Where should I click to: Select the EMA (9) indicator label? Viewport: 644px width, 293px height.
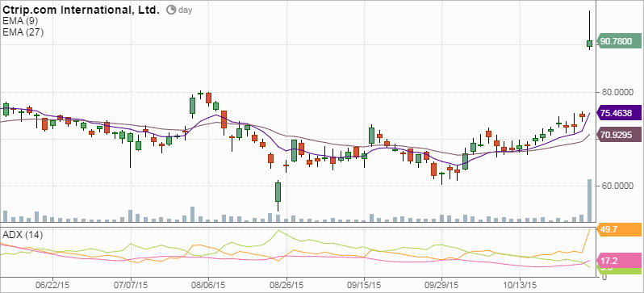20,22
